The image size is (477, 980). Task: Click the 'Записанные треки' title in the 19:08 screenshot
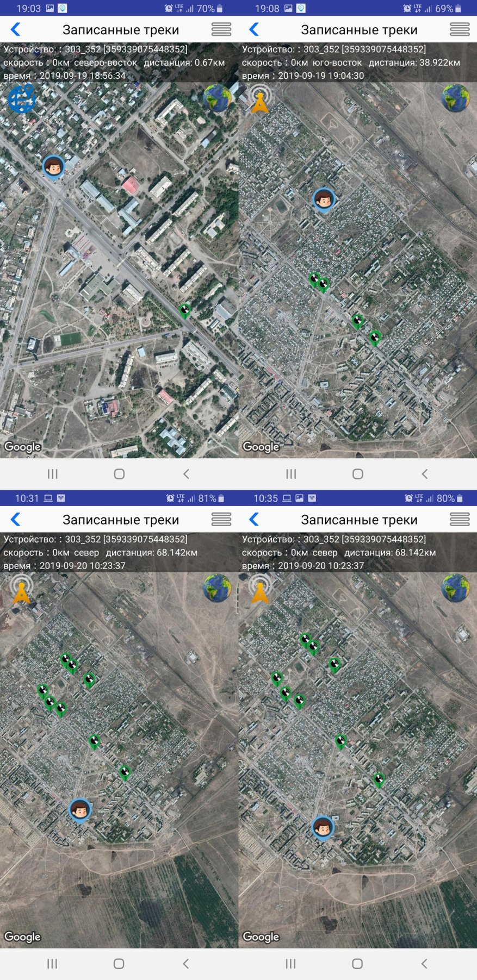pyautogui.click(x=359, y=30)
